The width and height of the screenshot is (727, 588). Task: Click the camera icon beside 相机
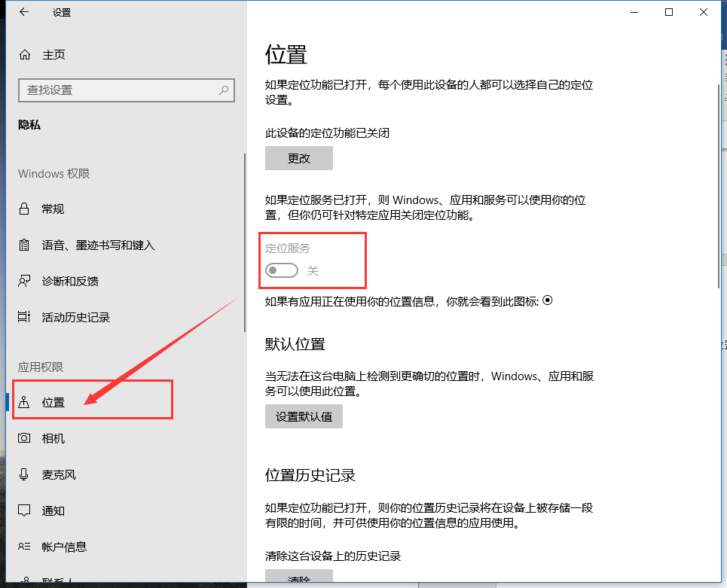[24, 438]
